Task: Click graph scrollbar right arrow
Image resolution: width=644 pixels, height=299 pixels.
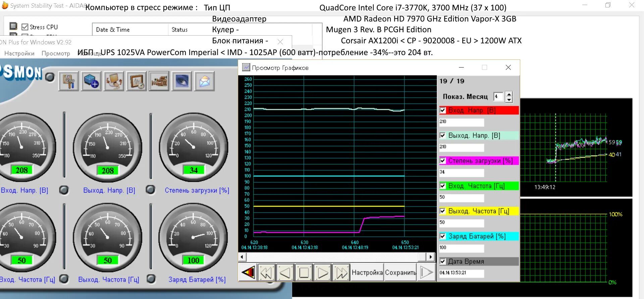Action: point(431,257)
